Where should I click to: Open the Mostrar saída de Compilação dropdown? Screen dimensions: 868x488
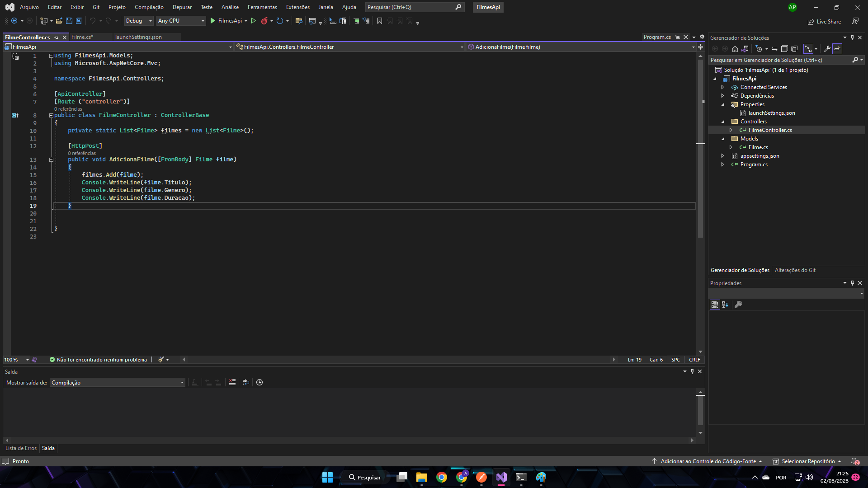[118, 383]
